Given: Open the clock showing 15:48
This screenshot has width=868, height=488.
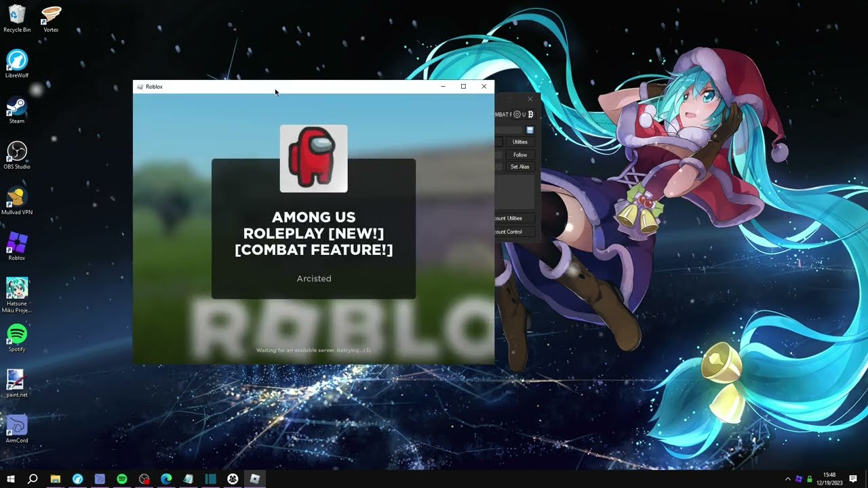Looking at the screenshot, I should coord(831,479).
